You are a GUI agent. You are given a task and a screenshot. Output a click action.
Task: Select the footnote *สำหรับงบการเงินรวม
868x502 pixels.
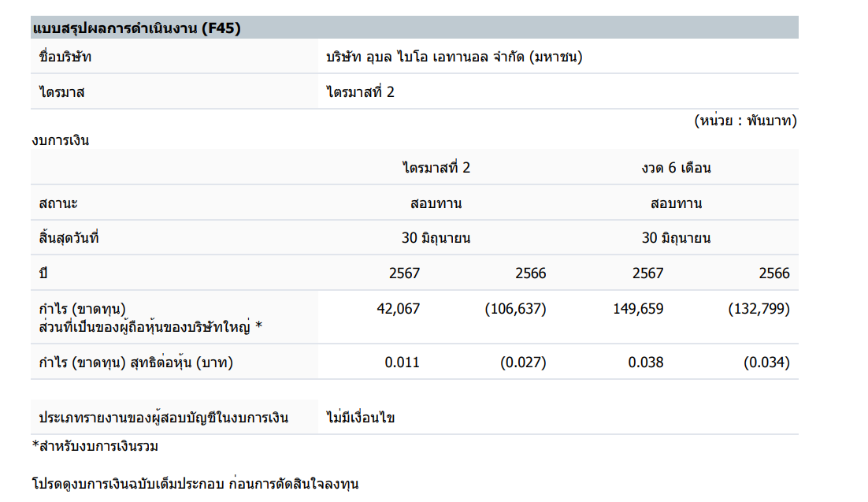coord(95,446)
